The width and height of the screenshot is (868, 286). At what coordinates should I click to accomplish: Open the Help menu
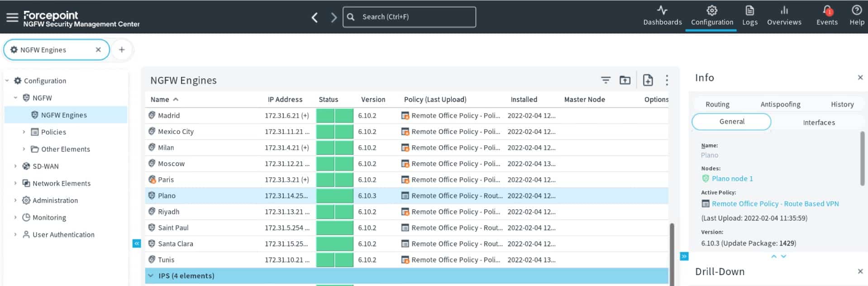tap(857, 16)
